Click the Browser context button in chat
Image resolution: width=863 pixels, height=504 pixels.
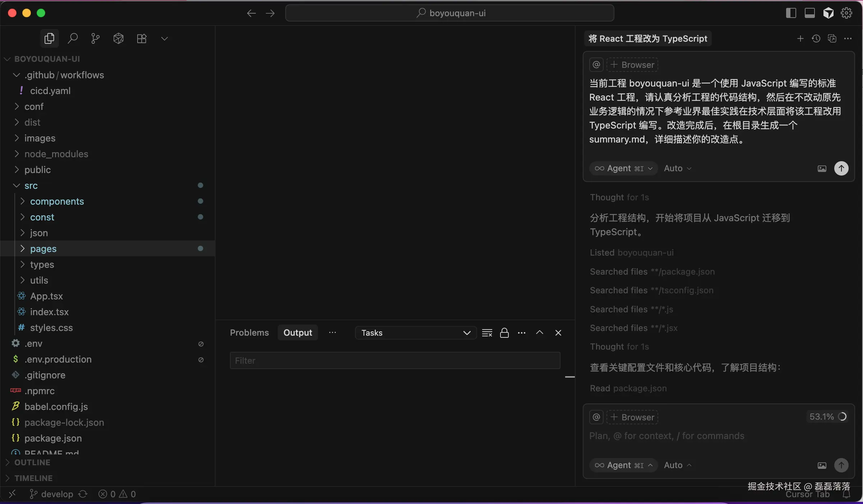click(633, 417)
